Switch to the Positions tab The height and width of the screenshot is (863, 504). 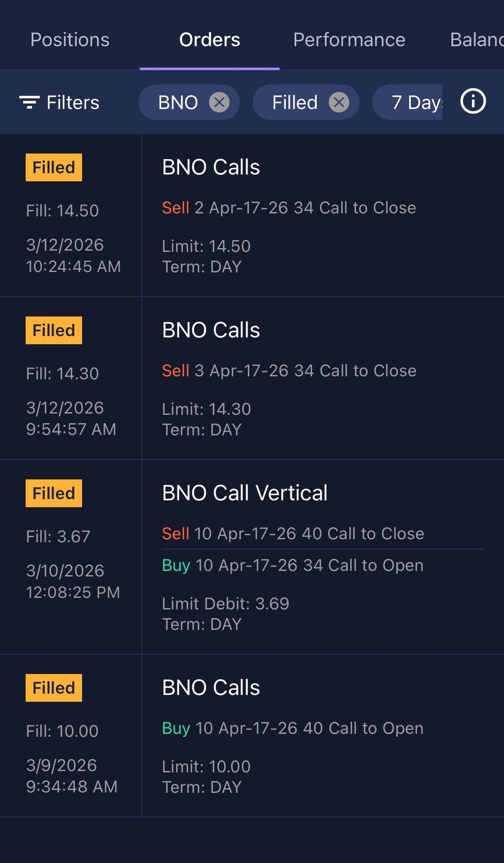click(70, 40)
